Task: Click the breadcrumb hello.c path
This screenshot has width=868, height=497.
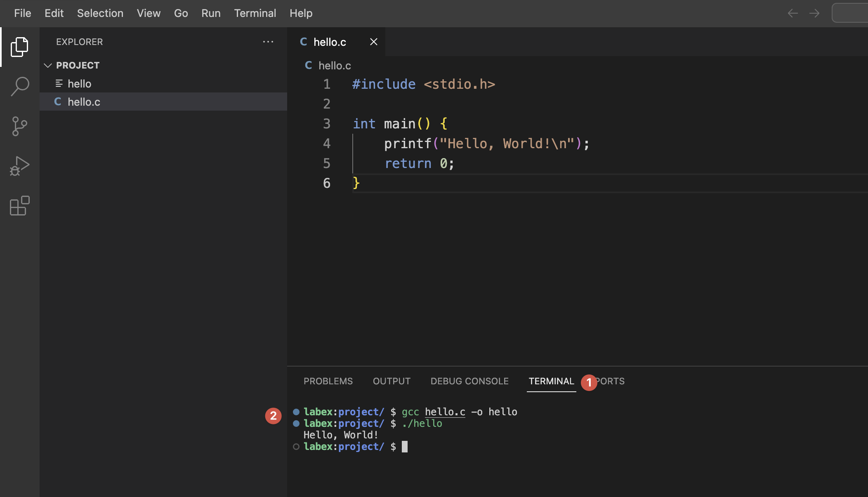Action: pos(335,66)
